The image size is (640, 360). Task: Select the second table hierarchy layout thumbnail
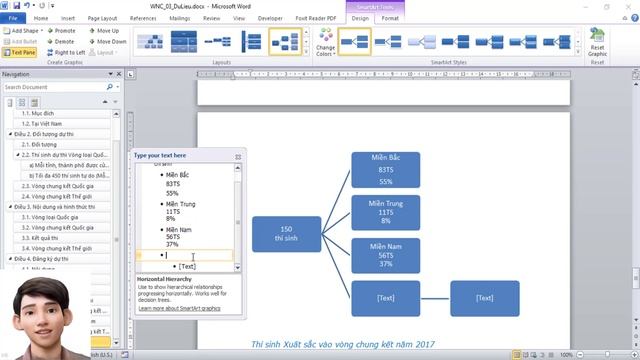184,42
